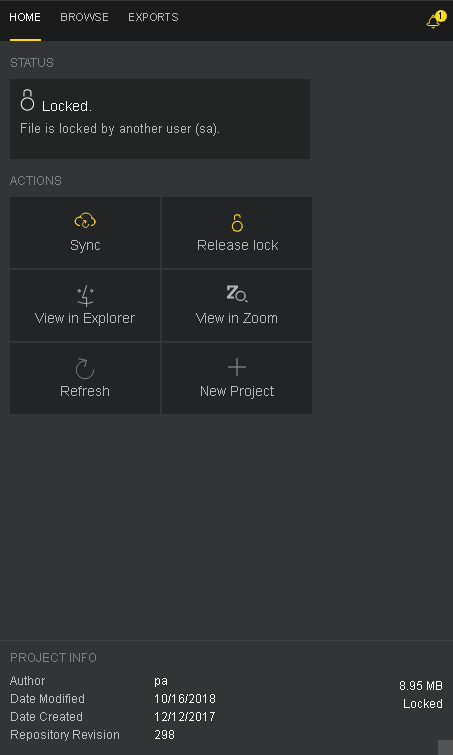Select the View in Explorer label
Viewport: 453px width, 755px height.
(85, 318)
